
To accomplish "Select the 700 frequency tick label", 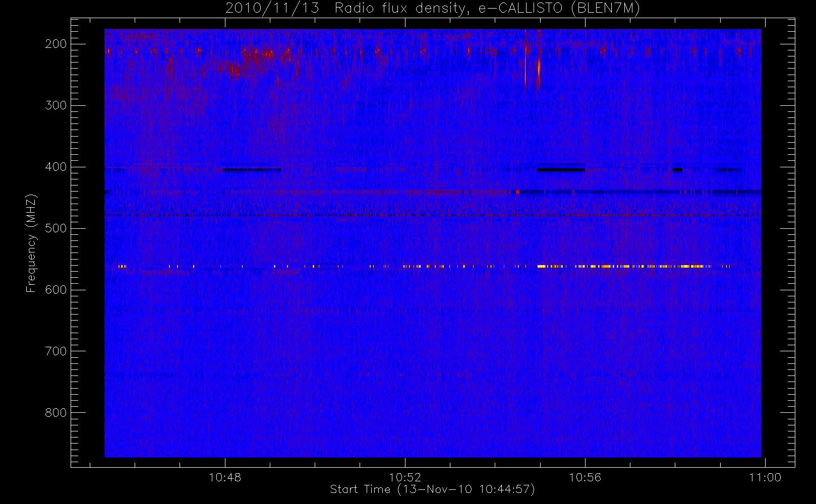I will coord(55,351).
